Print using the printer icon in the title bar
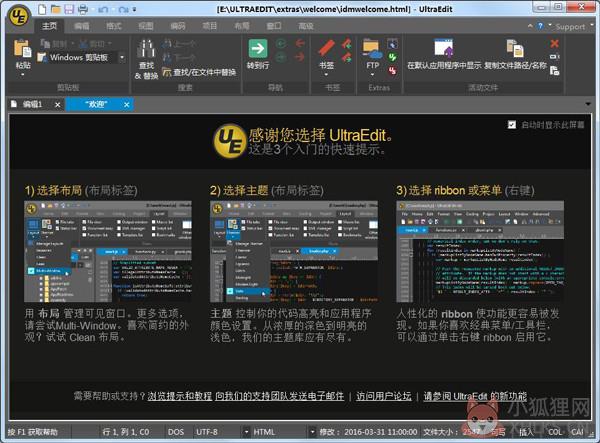Viewport: 600px width, 443px height. [x=83, y=9]
